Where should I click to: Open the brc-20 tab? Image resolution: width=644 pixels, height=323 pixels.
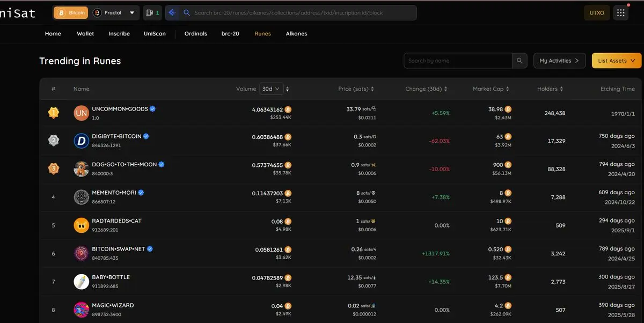click(230, 34)
